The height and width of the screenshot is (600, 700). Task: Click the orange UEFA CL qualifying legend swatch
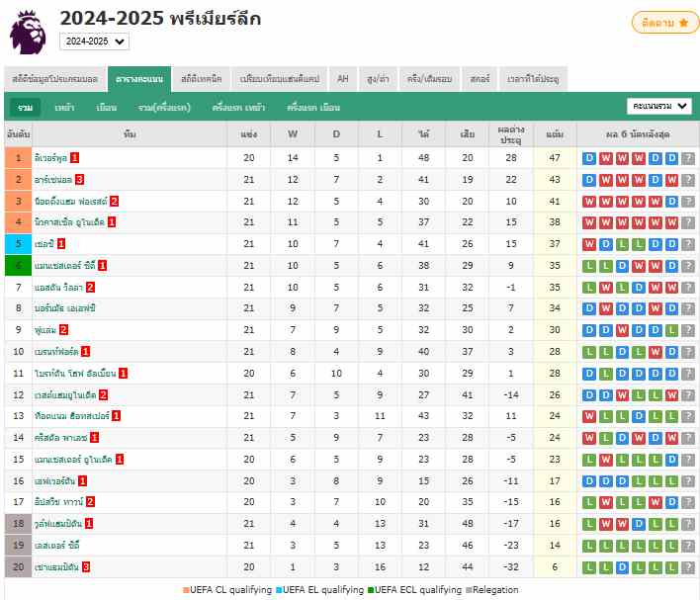pyautogui.click(x=185, y=590)
